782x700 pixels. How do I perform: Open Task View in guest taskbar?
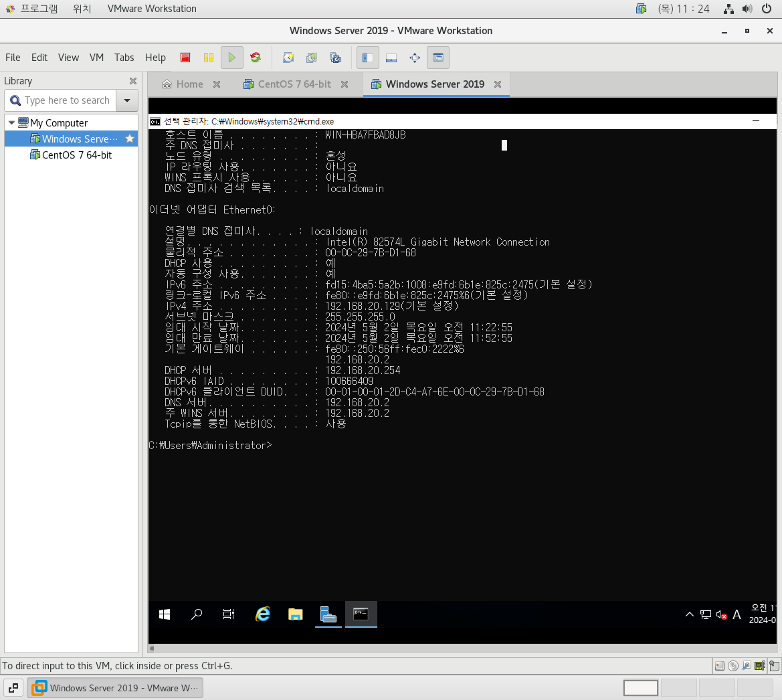(x=229, y=614)
